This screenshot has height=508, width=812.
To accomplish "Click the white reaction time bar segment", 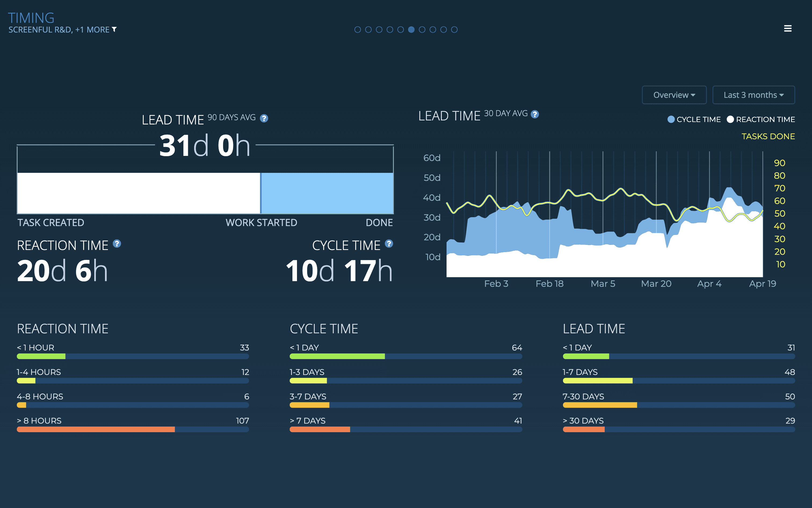I will click(x=139, y=193).
